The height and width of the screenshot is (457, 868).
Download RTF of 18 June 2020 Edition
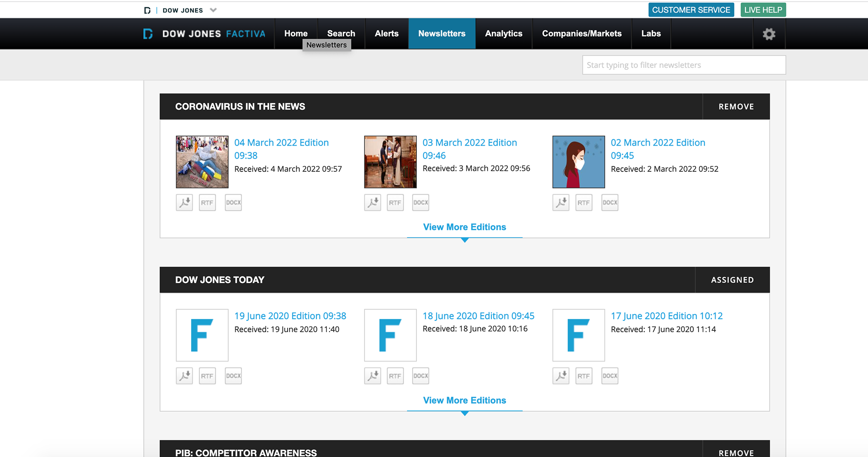[x=395, y=376]
